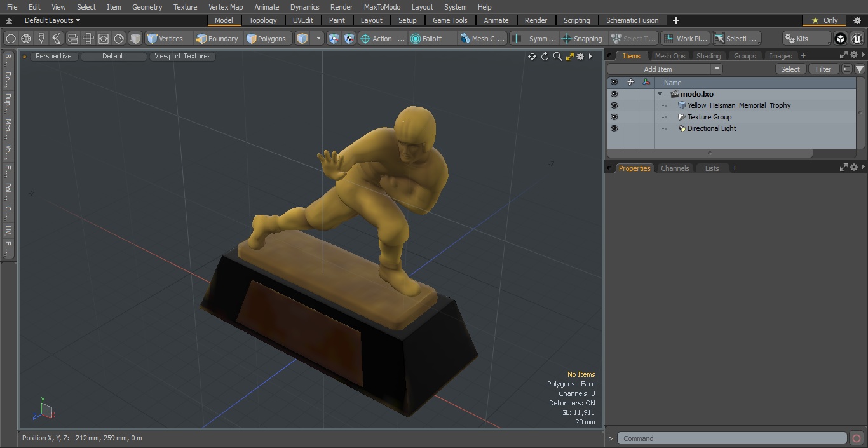Image resolution: width=868 pixels, height=448 pixels.
Task: Open the Geometry menu
Action: point(147,7)
